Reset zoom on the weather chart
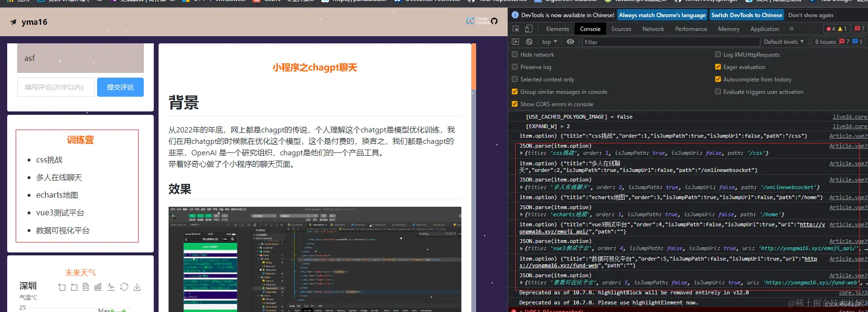Screen dimensions: 868x312 click(x=74, y=287)
